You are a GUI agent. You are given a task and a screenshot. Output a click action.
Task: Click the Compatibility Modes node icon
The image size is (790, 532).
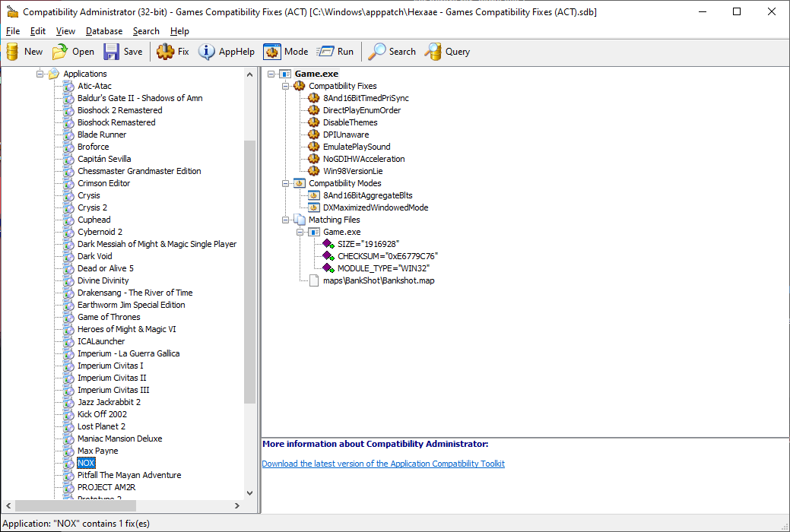(x=300, y=183)
